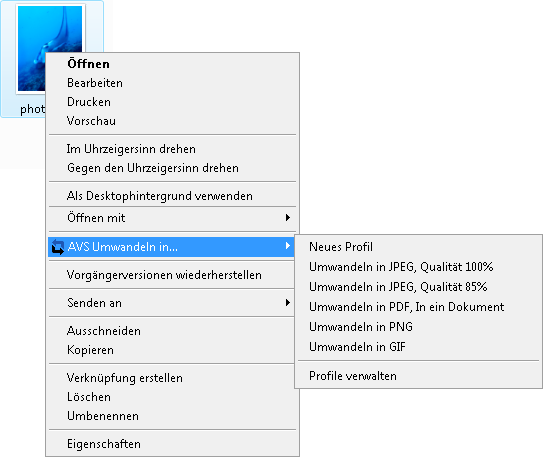Click the AVS converter icon in the menu

click(57, 247)
